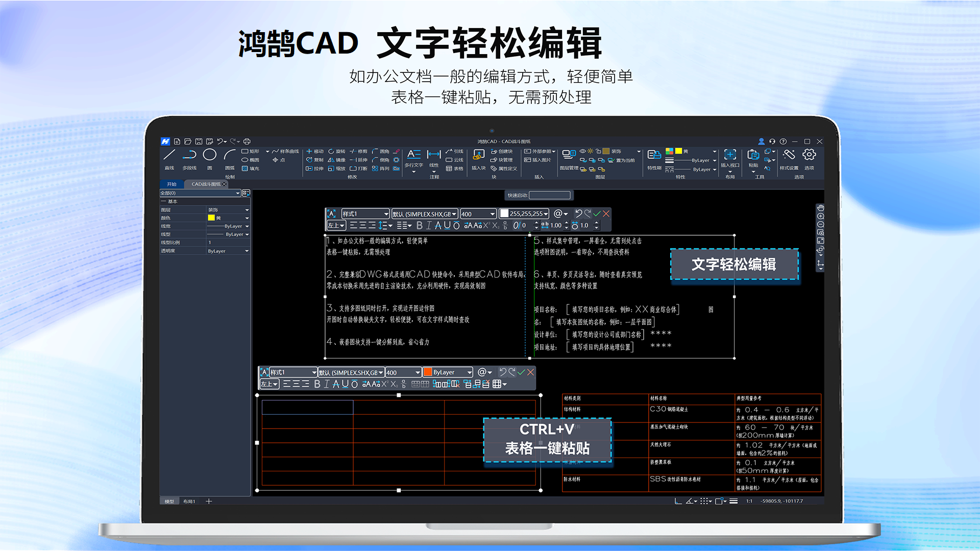This screenshot has width=980, height=551.
Task: Open the 400 text height dropdown in text editor
Action: (478, 214)
